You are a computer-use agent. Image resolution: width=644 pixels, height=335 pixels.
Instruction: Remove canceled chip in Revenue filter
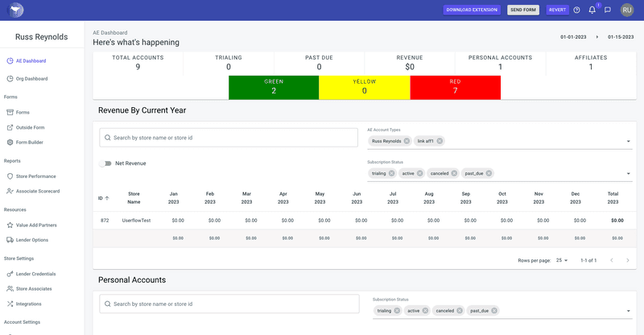(454, 173)
